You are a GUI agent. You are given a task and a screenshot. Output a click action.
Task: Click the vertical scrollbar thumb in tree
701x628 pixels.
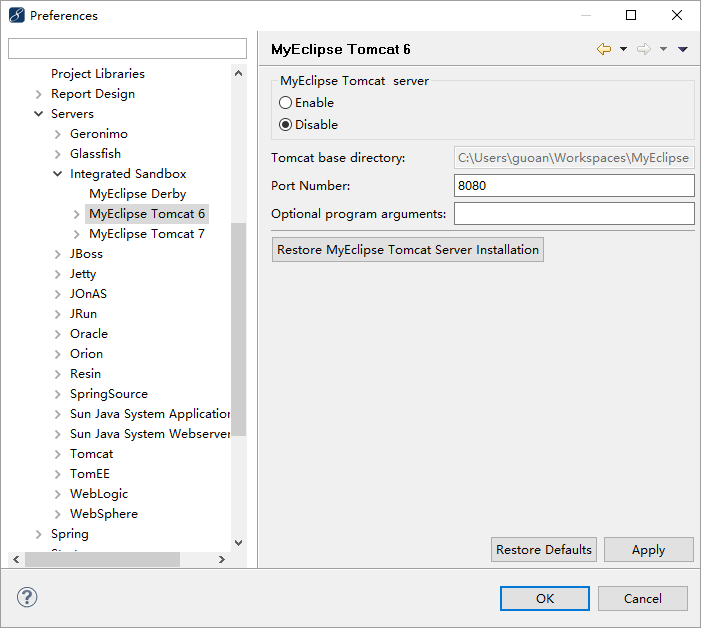(239, 329)
